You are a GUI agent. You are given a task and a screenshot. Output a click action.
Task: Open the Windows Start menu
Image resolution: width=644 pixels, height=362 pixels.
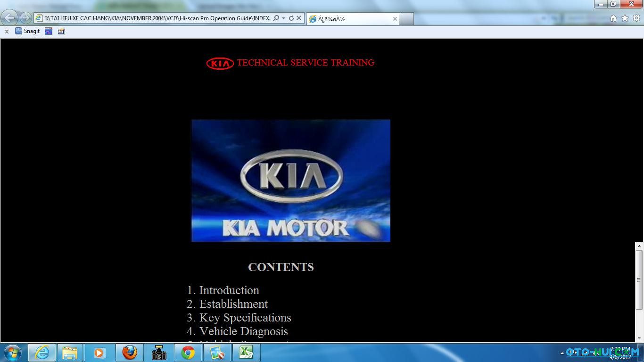click(13, 353)
